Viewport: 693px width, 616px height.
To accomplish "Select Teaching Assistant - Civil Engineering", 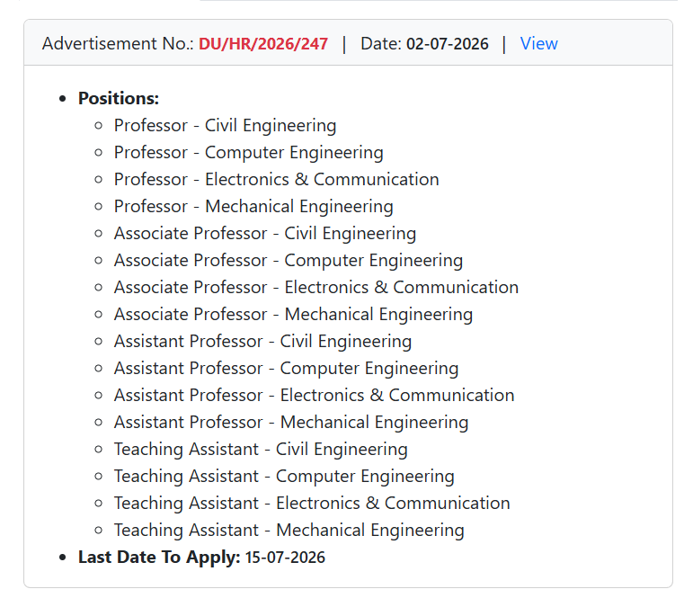I will tap(261, 450).
